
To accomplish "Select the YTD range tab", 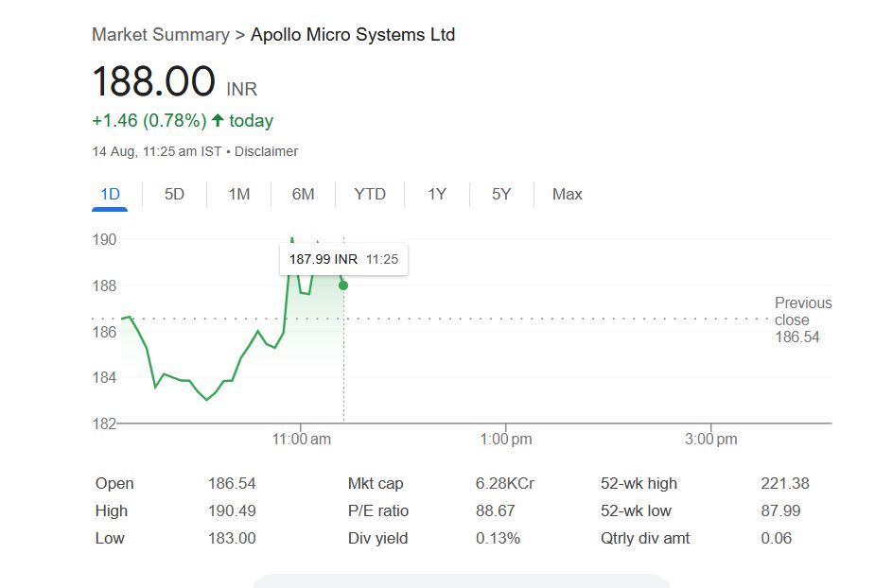I will pos(370,194).
